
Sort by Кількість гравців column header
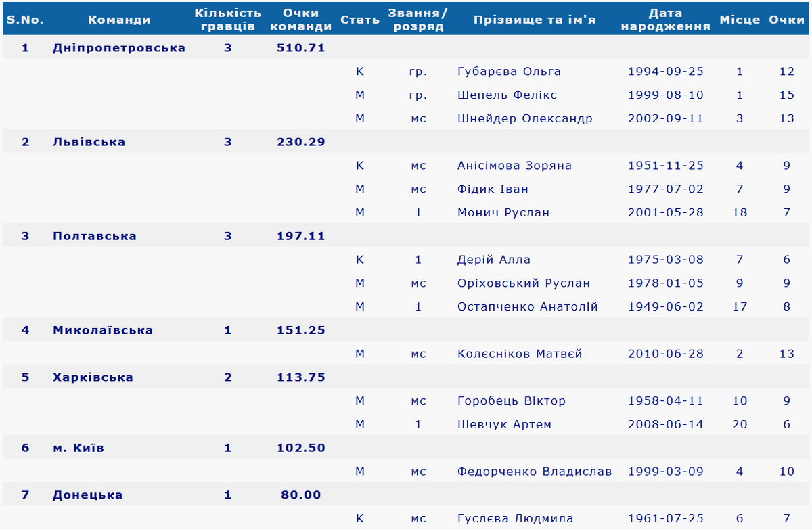click(227, 19)
